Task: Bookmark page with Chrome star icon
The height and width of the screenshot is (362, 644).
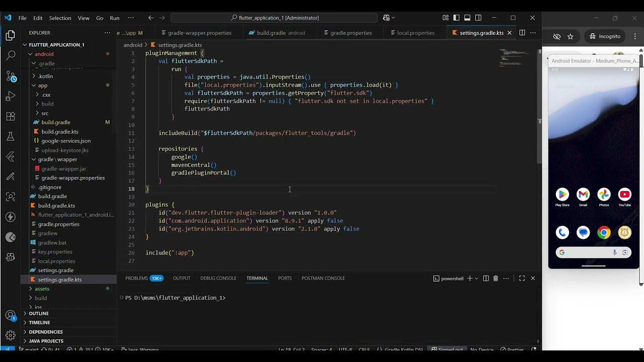Action: (x=571, y=36)
